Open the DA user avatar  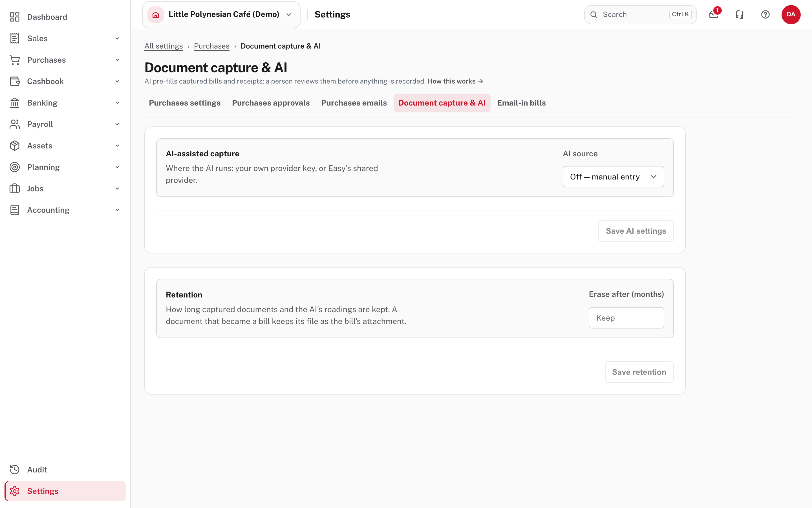click(791, 14)
